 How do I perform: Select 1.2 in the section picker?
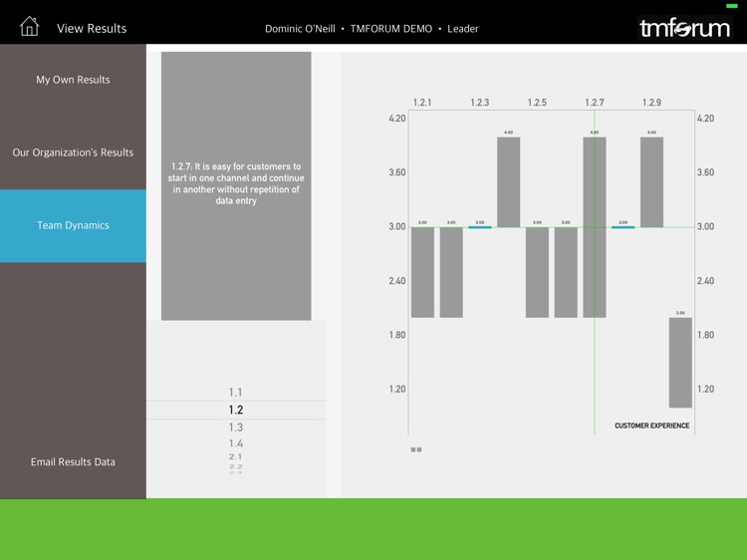(236, 410)
